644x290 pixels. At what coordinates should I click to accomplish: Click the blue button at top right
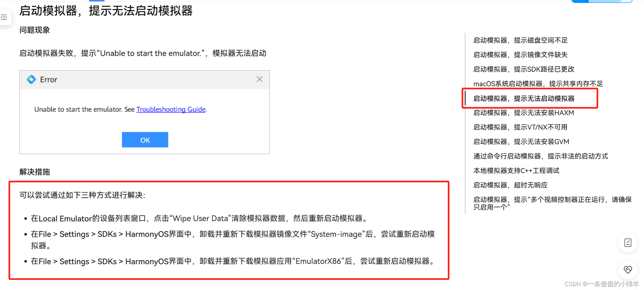tap(602, 1)
